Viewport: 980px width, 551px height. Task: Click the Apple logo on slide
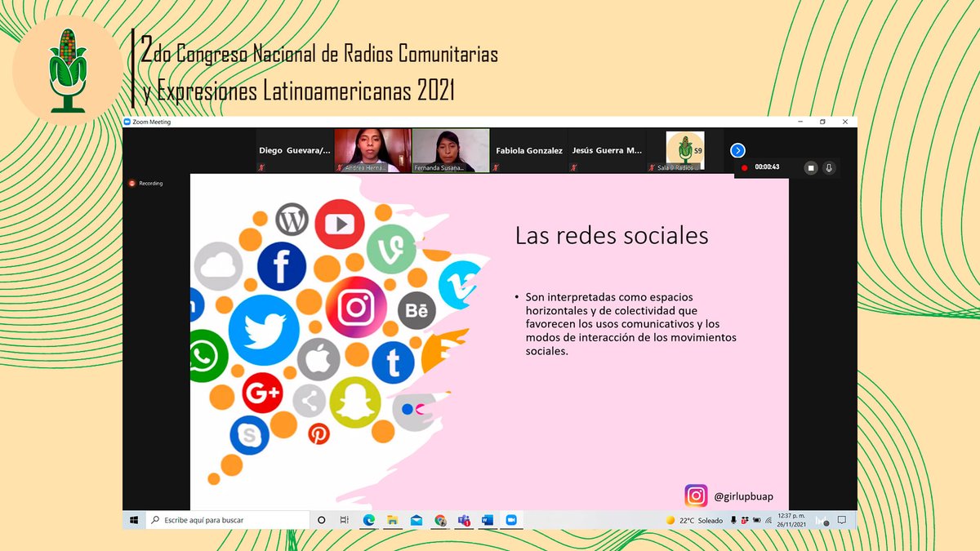(318, 360)
